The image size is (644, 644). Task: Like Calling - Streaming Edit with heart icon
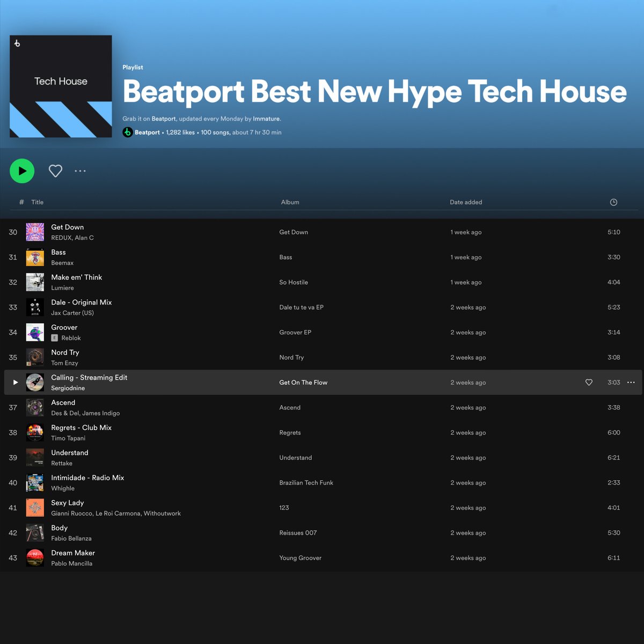pos(589,382)
